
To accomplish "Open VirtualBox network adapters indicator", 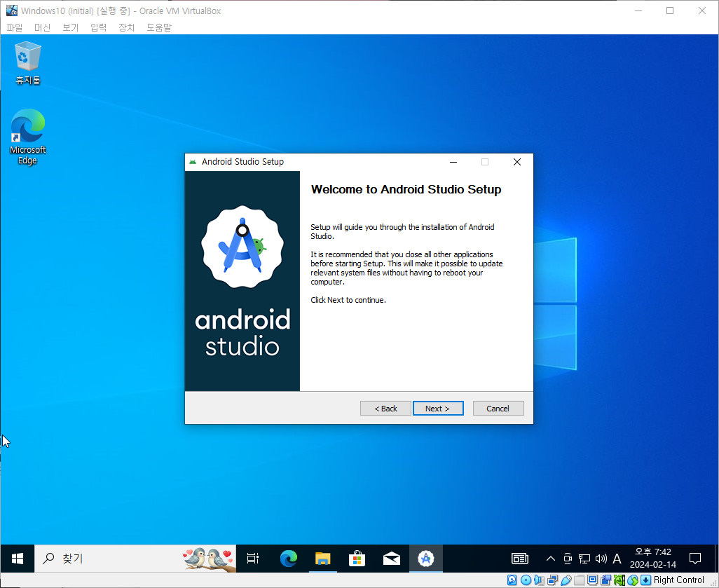I will coord(552,580).
